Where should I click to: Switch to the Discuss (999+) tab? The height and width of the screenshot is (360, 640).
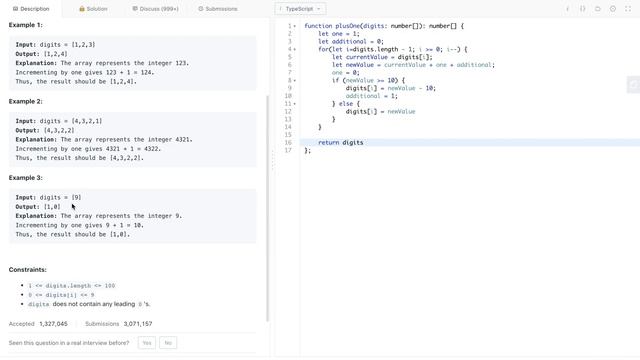(156, 9)
